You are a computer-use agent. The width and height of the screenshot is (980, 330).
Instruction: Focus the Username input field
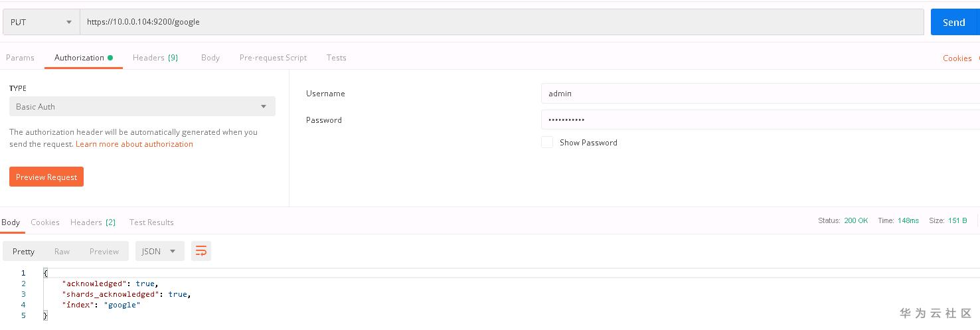pos(757,94)
